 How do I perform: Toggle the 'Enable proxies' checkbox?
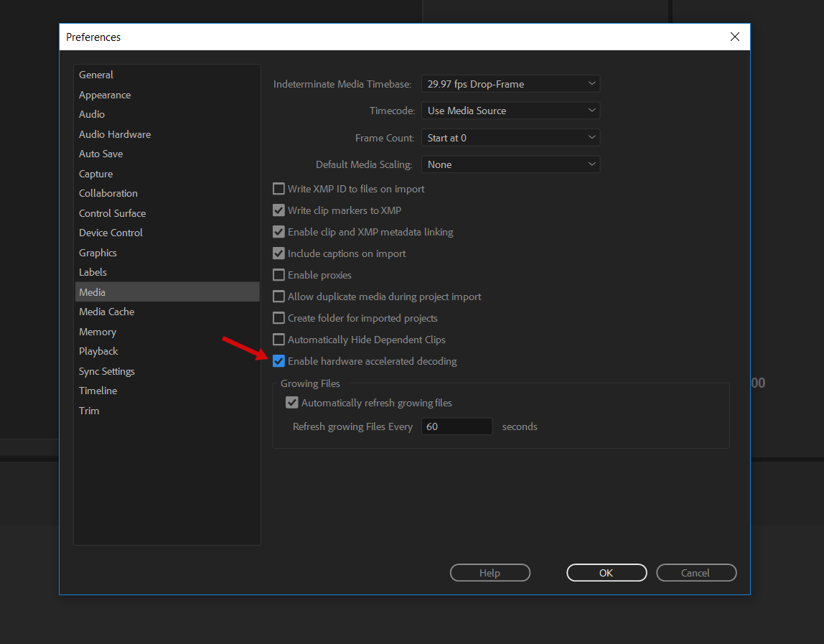pyautogui.click(x=278, y=275)
